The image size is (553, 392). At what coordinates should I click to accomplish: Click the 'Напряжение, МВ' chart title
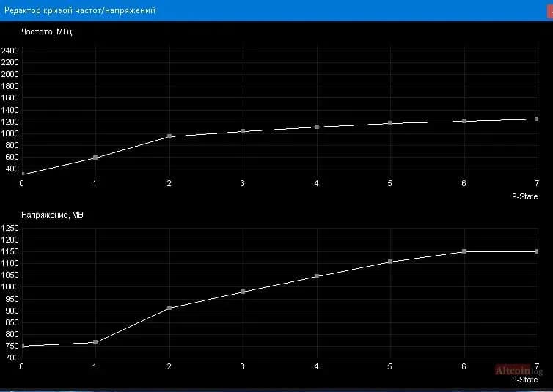52,215
